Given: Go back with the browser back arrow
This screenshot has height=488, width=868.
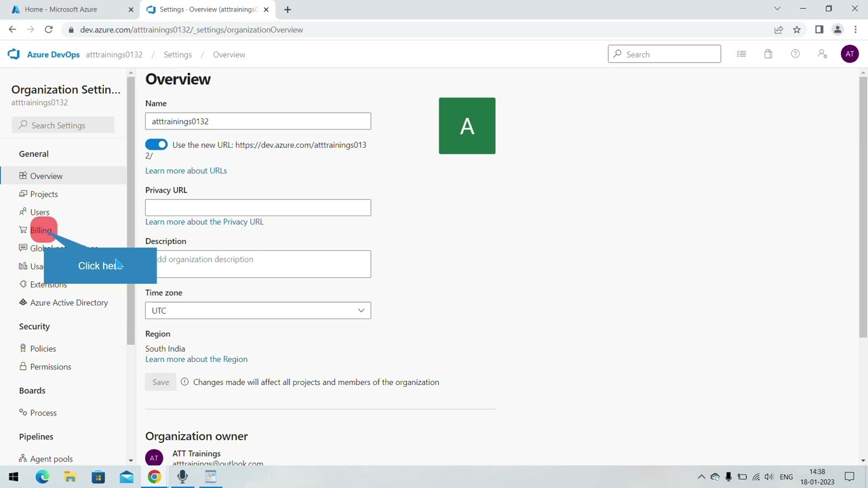Looking at the screenshot, I should tap(12, 30).
